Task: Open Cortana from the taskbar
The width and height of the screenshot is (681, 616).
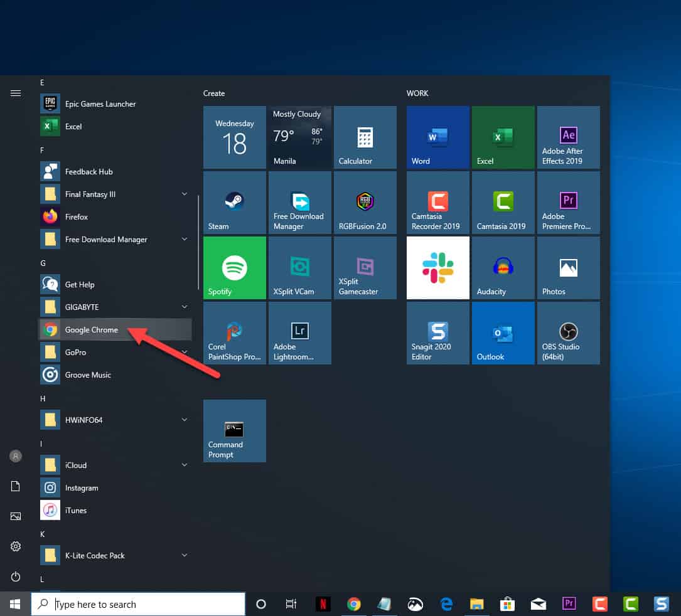Action: (261, 604)
